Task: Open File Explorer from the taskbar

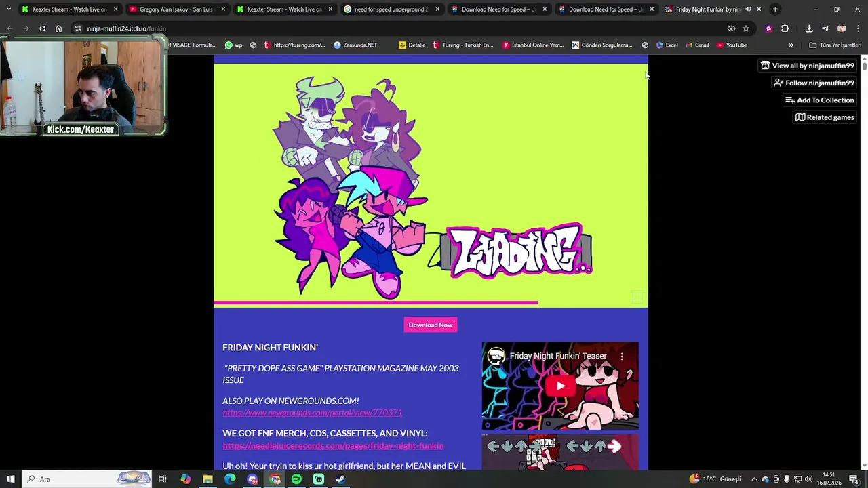Action: 208,479
